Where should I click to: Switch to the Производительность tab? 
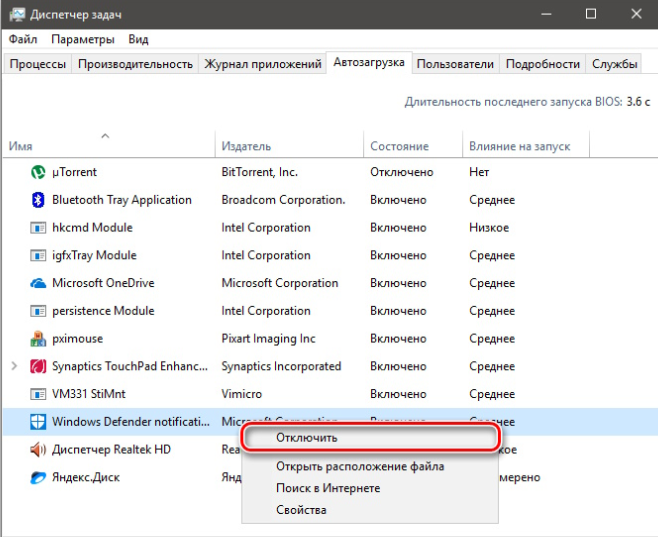135,64
